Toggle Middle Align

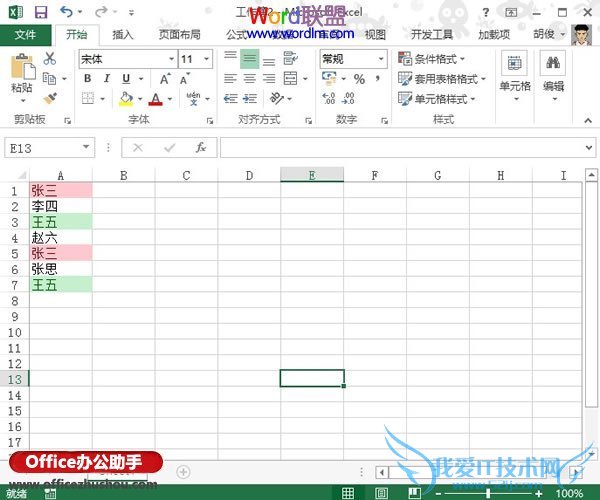coord(249,59)
